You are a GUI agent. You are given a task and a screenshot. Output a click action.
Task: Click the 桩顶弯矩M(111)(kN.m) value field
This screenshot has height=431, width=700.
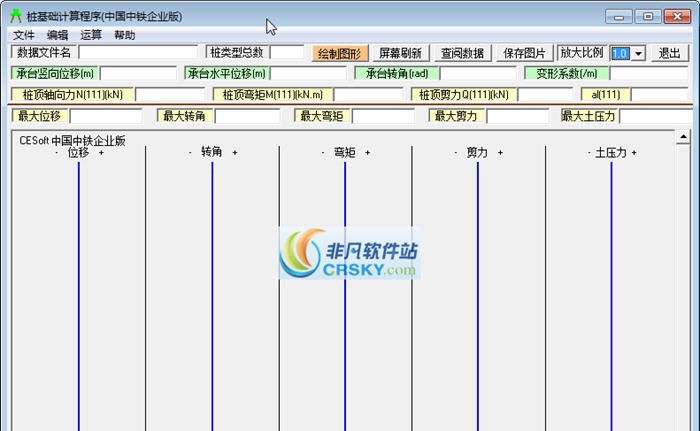pyautogui.click(x=368, y=94)
